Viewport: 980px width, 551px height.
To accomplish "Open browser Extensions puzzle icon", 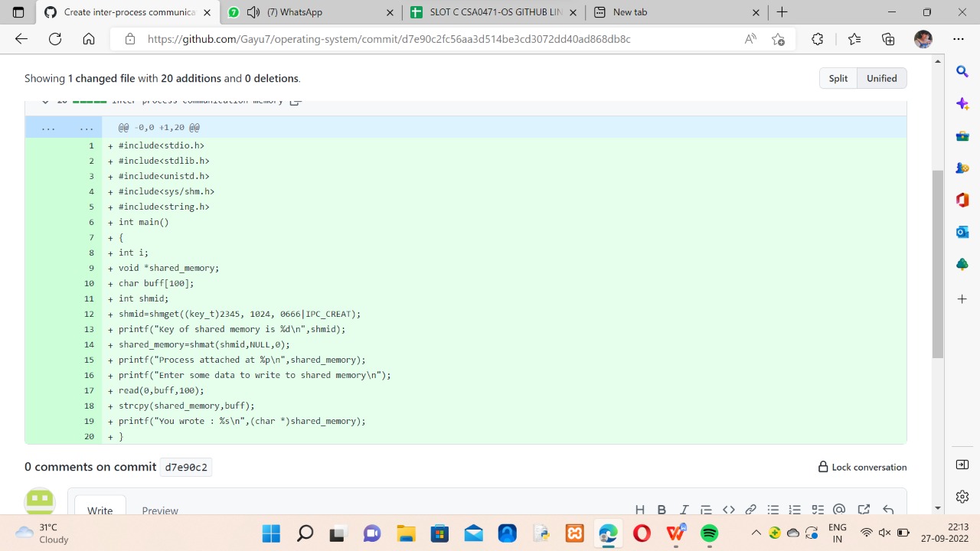I will 818,39.
